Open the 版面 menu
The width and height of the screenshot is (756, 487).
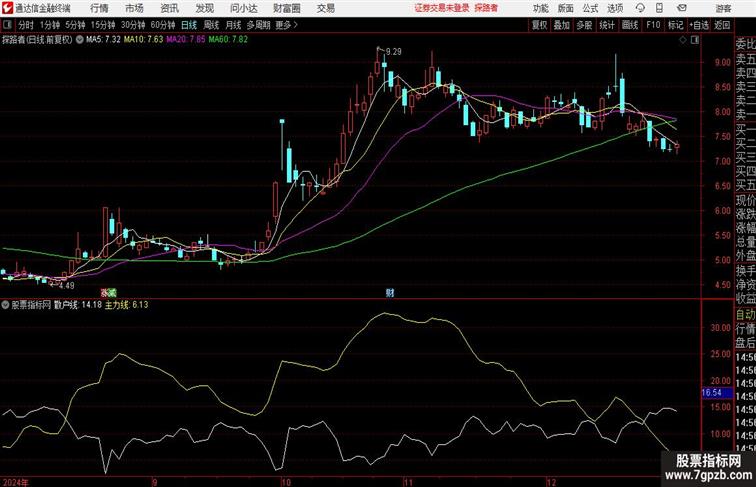(566, 8)
